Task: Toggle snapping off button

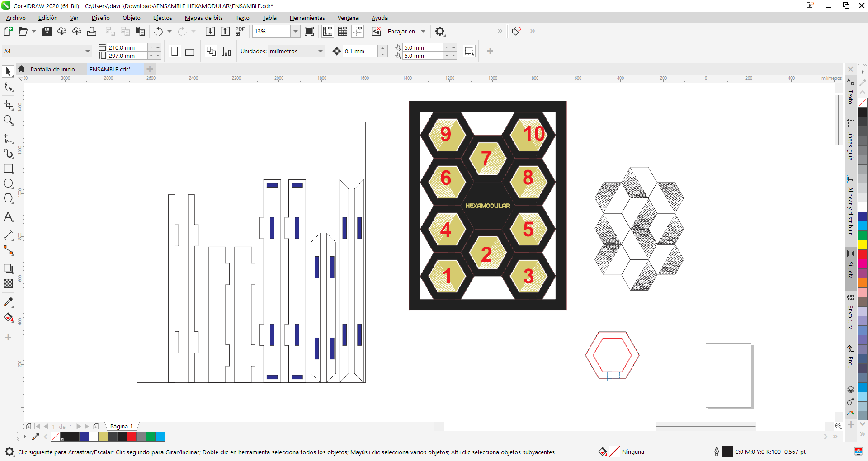Action: click(x=376, y=31)
